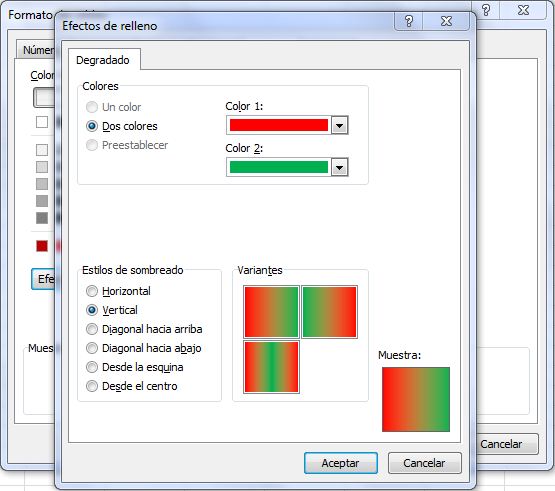Select Desde el centro option
The height and width of the screenshot is (491, 555).
[92, 386]
